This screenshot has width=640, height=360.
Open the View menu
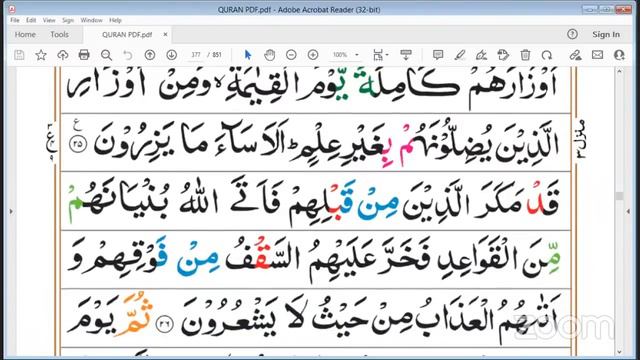pyautogui.click(x=49, y=20)
